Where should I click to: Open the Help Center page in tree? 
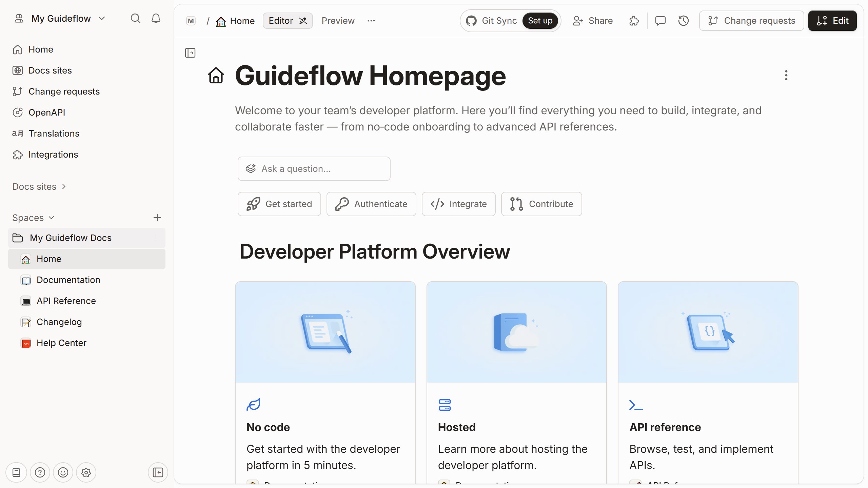point(86,343)
